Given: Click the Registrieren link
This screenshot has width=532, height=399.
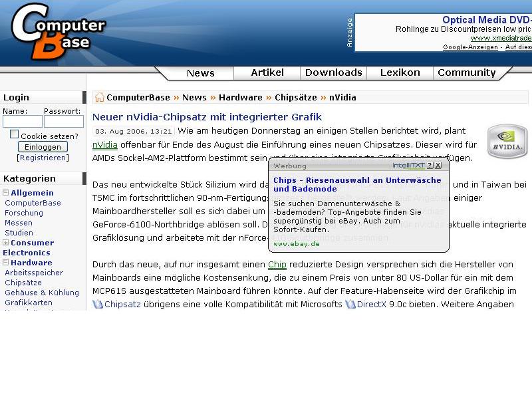Looking at the screenshot, I should coord(43,158).
